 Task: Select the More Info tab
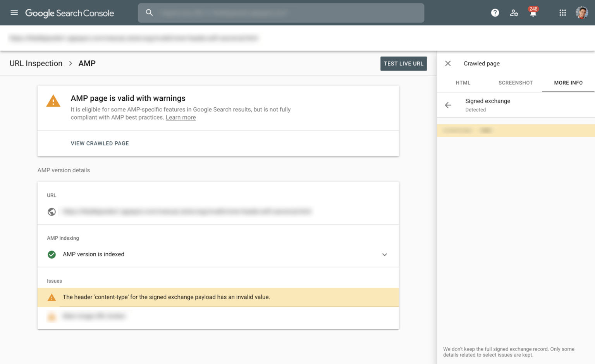click(568, 83)
